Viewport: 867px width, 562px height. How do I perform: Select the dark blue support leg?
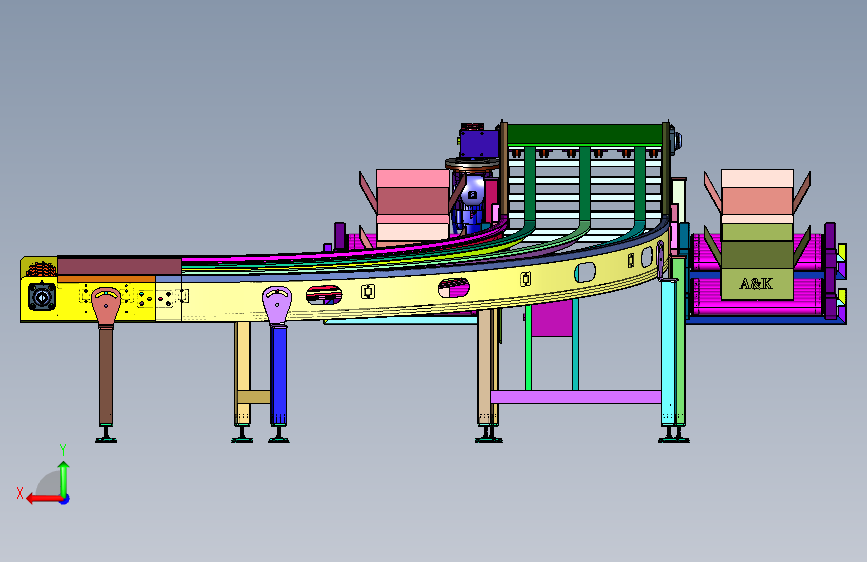pos(279,376)
